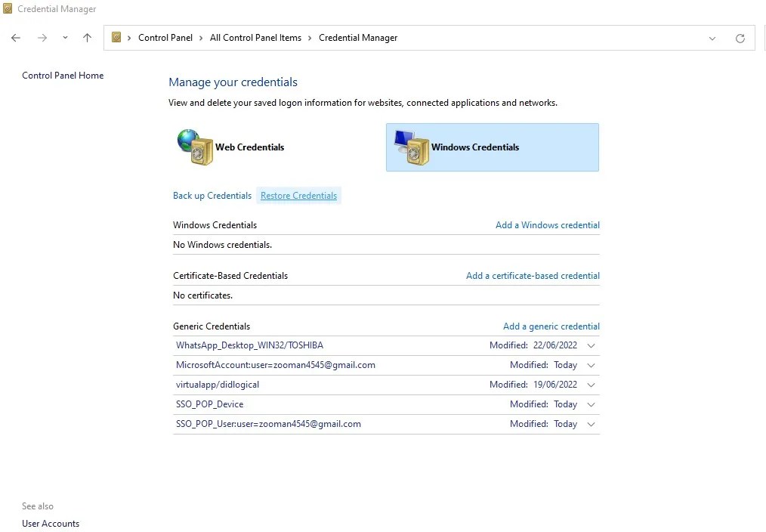
Task: Click the forward navigation arrow
Action: click(42, 37)
